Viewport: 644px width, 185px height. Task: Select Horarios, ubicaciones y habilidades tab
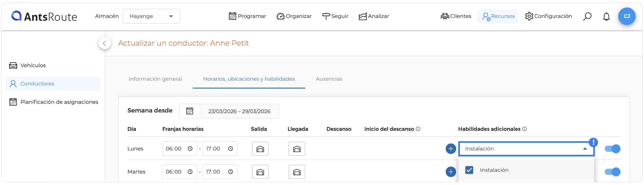tap(249, 79)
